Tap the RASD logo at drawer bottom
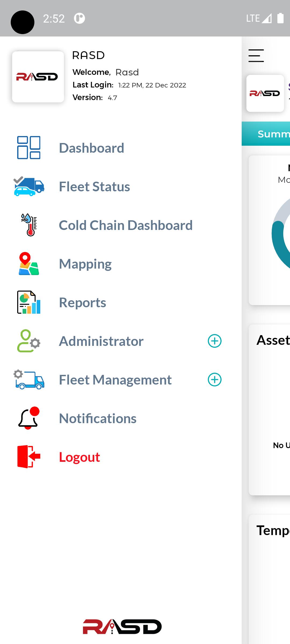This screenshot has width=290, height=644. tap(122, 627)
